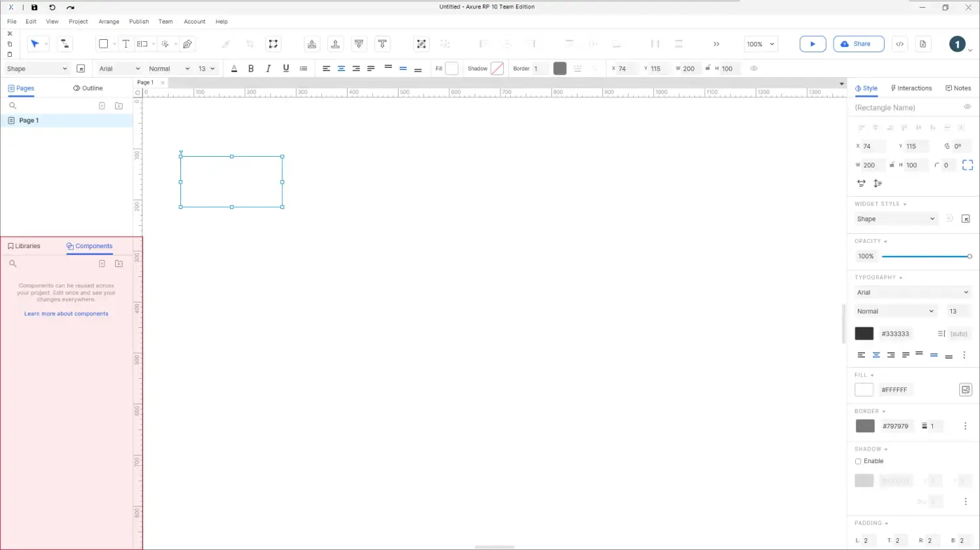Switch to the Interactions tab
This screenshot has width=980, height=550.
911,88
